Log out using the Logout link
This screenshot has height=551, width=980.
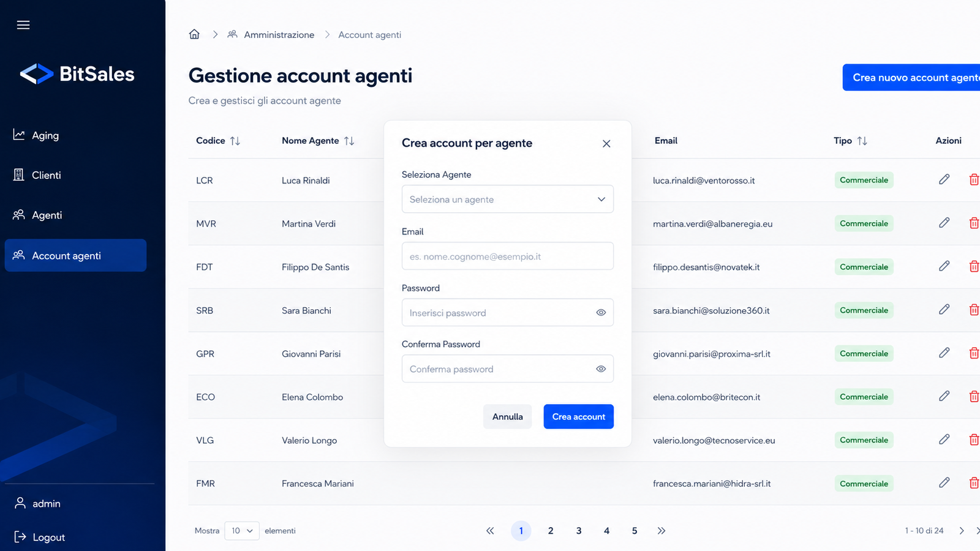tap(40, 537)
